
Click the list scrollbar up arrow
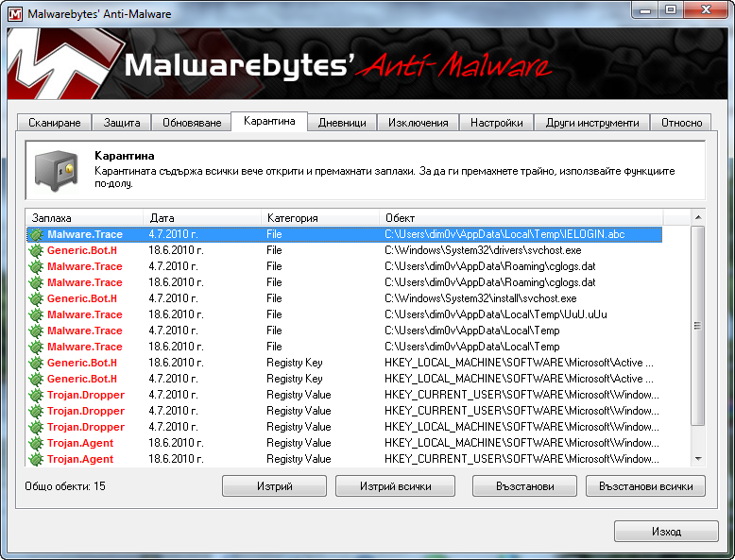(x=698, y=217)
